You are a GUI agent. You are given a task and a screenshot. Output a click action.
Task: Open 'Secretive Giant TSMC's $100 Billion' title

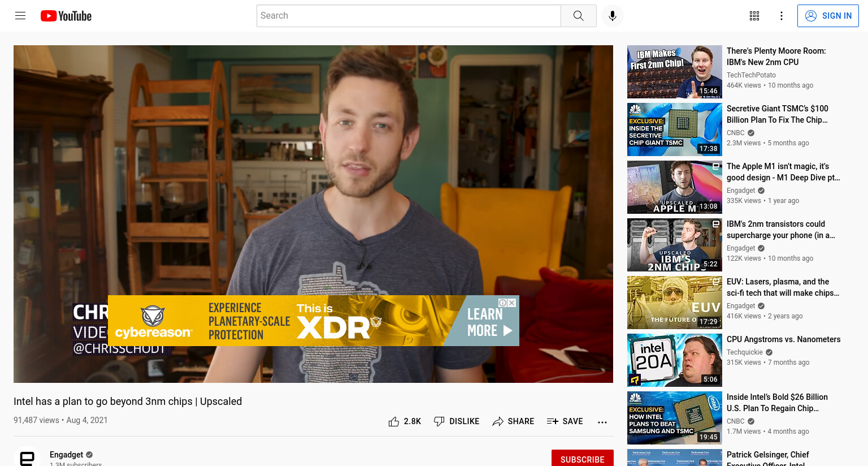[x=778, y=114]
